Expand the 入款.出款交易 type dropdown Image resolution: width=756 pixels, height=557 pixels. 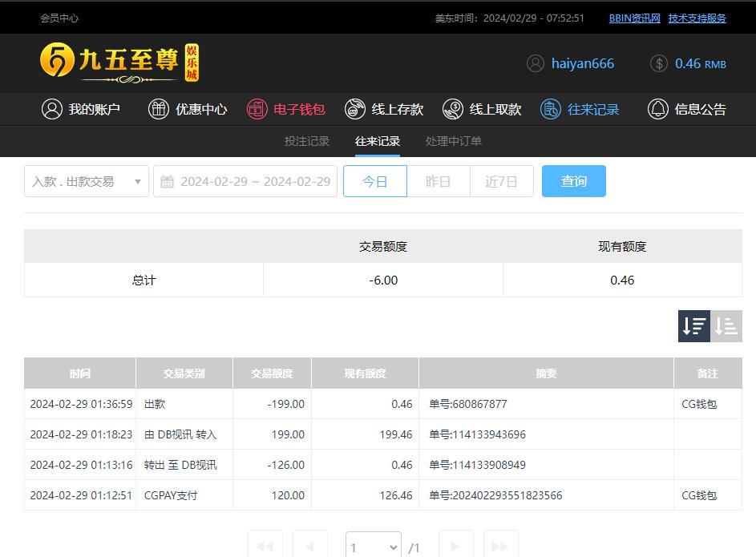click(86, 181)
